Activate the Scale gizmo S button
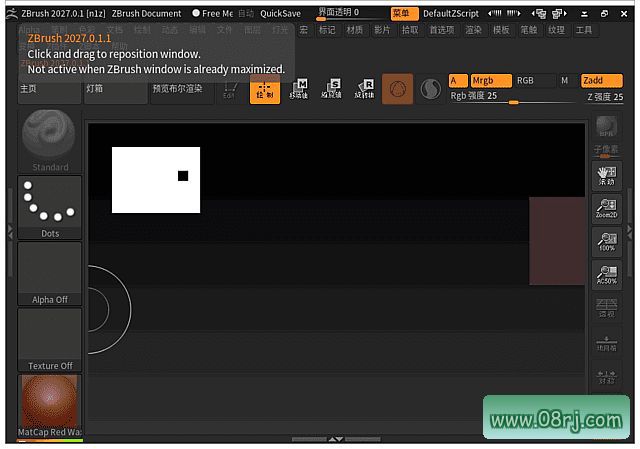Screen dimensions: 640x449 click(331, 89)
